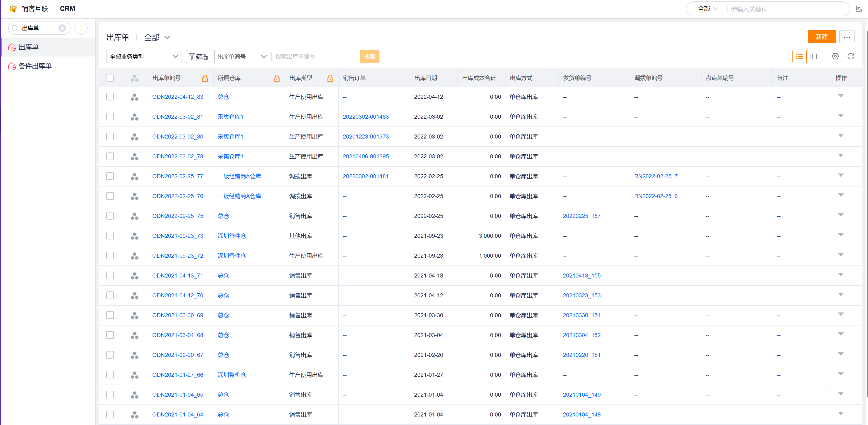868x425 pixels.
Task: Click the 筛选 filter button
Action: (198, 56)
